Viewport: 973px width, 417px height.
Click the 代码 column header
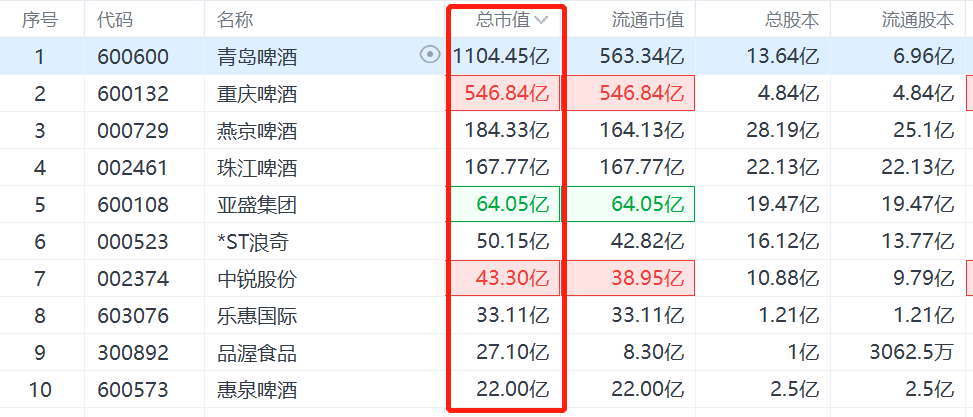coord(115,20)
